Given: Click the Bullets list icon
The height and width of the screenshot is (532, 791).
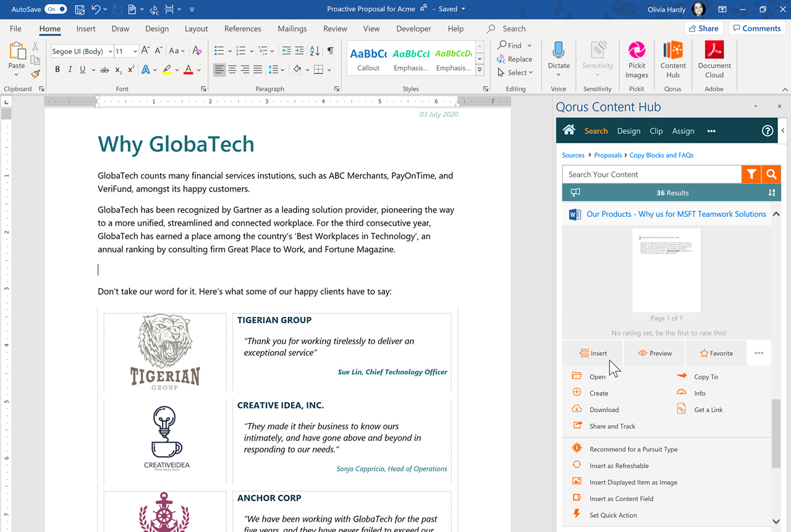Looking at the screenshot, I should [x=219, y=51].
